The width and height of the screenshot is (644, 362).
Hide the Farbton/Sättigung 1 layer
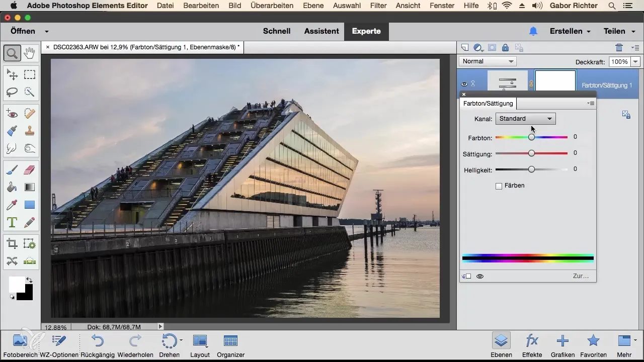point(464,84)
